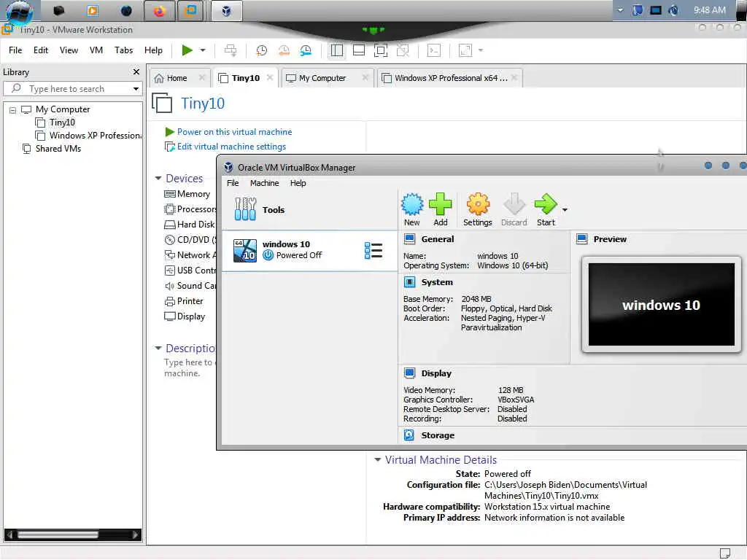
Task: Open VirtualBox Machine menu
Action: point(264,183)
